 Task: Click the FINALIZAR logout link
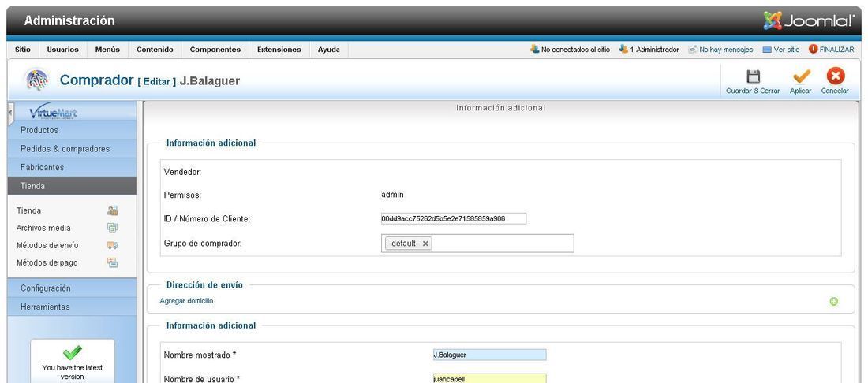836,50
